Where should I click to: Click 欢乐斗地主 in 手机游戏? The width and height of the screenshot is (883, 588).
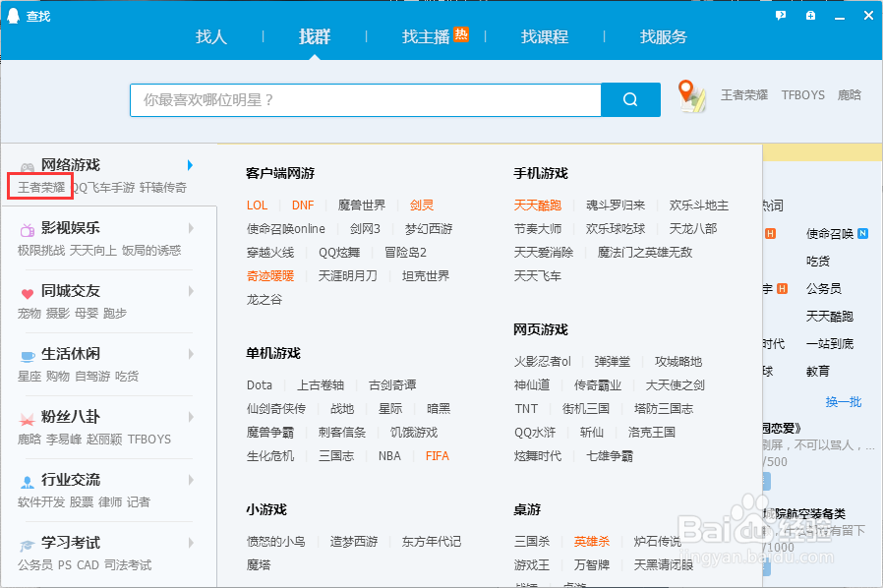tap(699, 205)
